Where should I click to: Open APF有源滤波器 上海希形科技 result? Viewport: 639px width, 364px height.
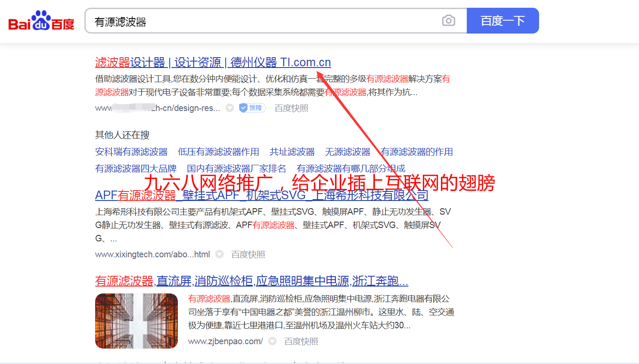(262, 195)
